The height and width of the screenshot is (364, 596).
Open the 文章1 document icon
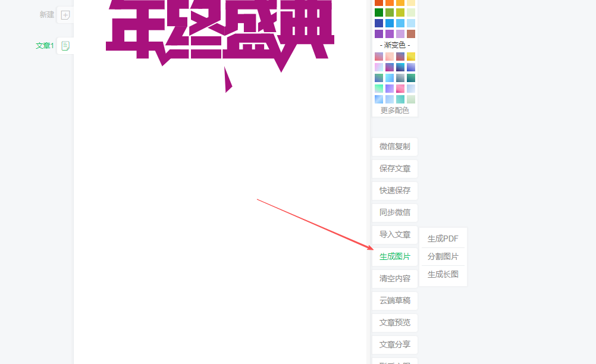tap(65, 46)
